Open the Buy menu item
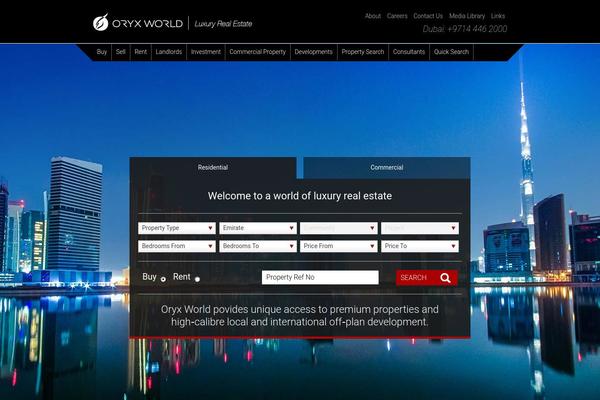The image size is (600, 400). 102,52
